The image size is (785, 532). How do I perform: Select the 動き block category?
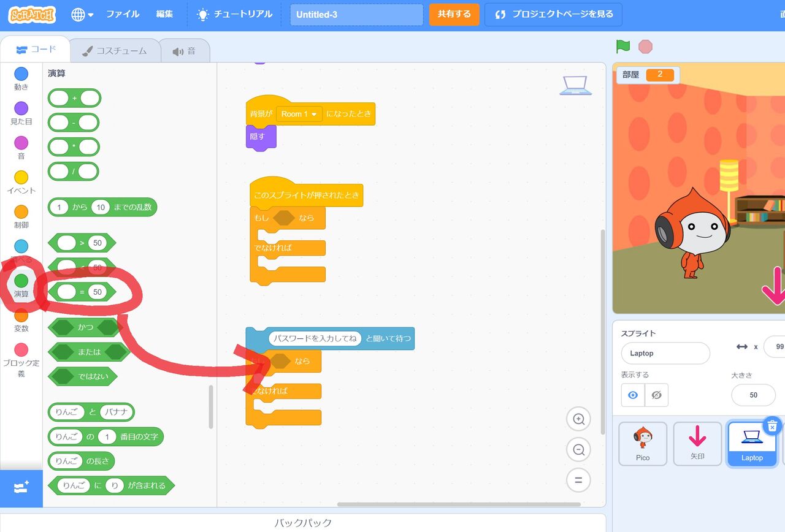coord(21,79)
